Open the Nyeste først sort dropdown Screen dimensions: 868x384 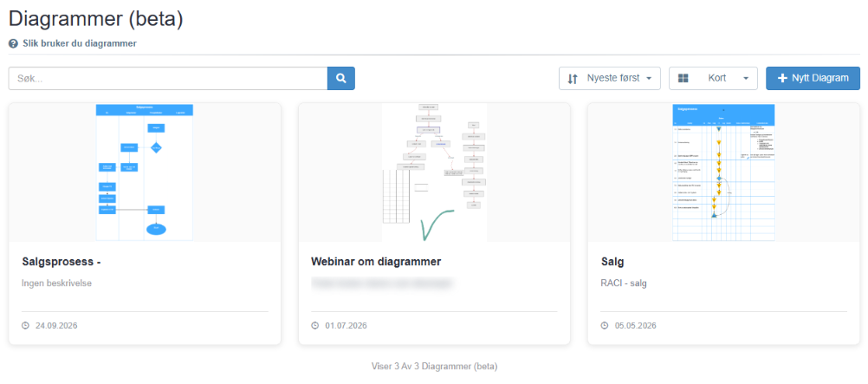[x=610, y=78]
